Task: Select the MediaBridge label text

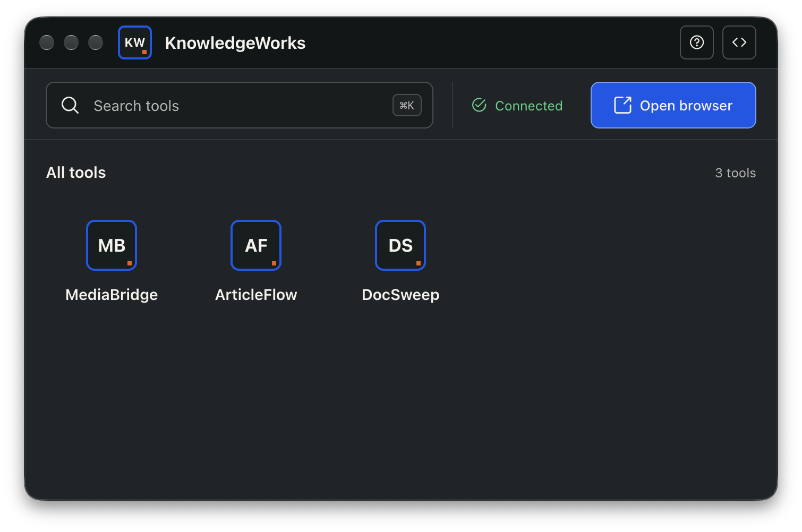Action: coord(112,295)
